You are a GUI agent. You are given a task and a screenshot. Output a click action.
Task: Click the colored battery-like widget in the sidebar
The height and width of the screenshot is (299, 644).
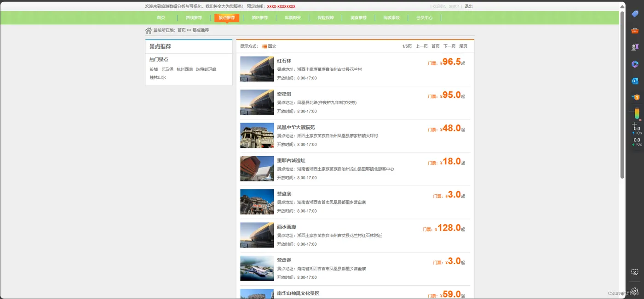click(637, 114)
